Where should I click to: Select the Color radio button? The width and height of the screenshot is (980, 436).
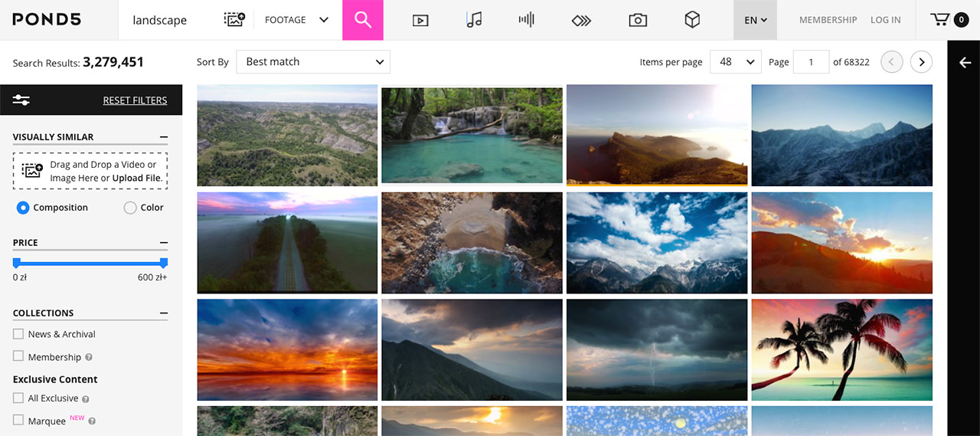pyautogui.click(x=130, y=208)
